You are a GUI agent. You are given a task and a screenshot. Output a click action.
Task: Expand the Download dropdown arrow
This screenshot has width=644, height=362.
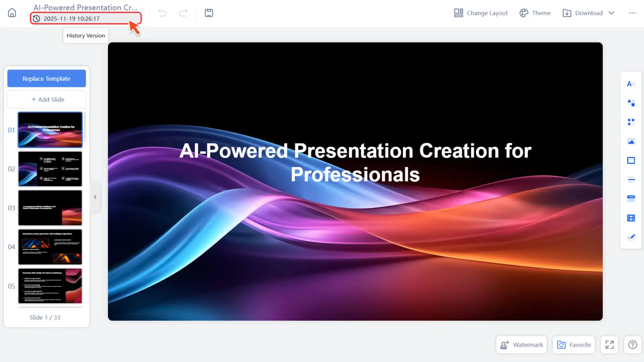pos(611,13)
